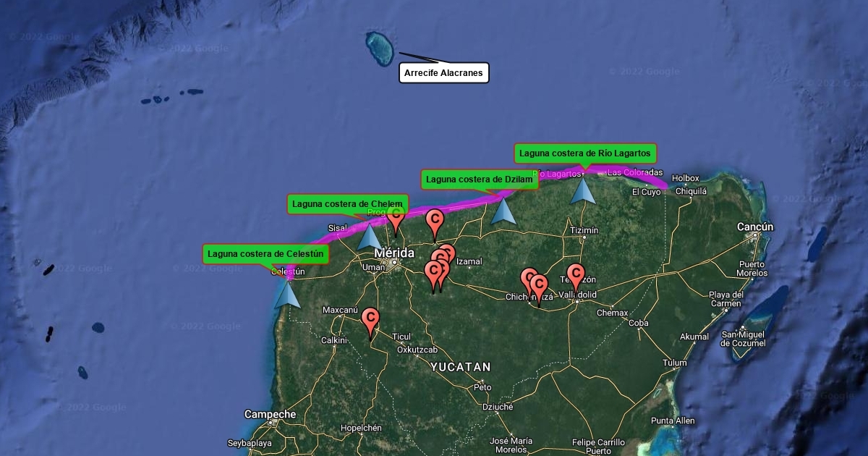This screenshot has width=868, height=456.
Task: Click the YUCATAN state label
Action: pyautogui.click(x=461, y=367)
